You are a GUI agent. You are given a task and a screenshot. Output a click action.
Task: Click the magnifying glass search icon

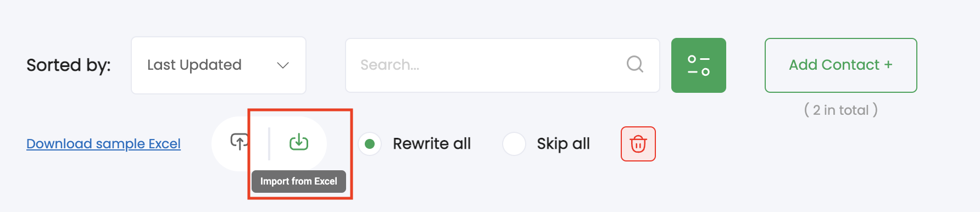coord(635,64)
